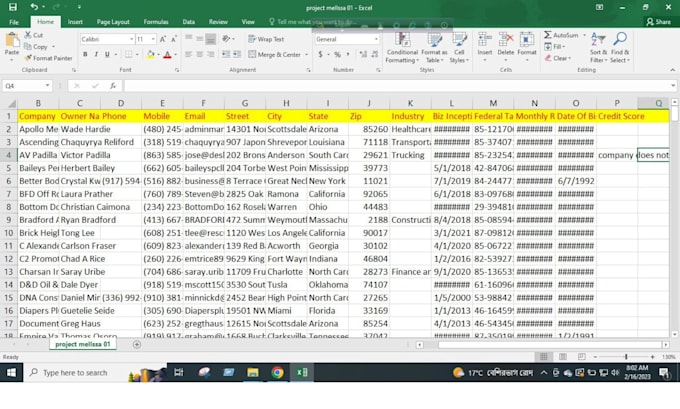Open the Fill dropdown
Screen dimensions: 680x409
coord(555,46)
